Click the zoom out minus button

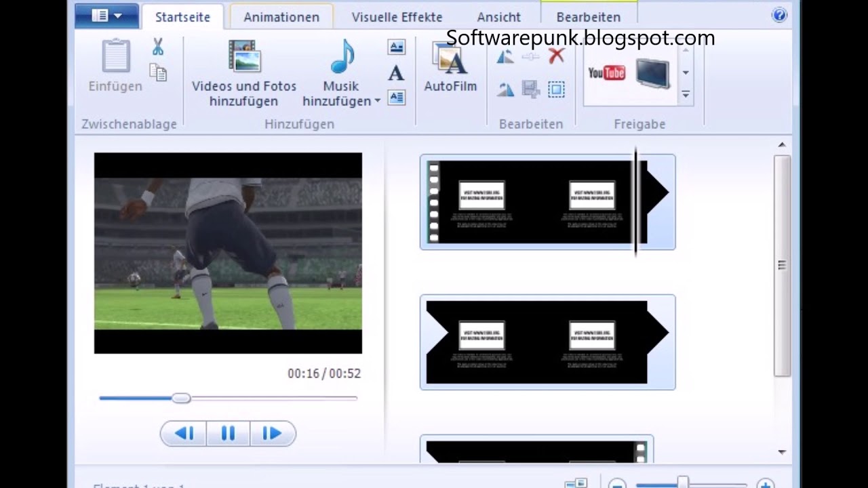(617, 484)
